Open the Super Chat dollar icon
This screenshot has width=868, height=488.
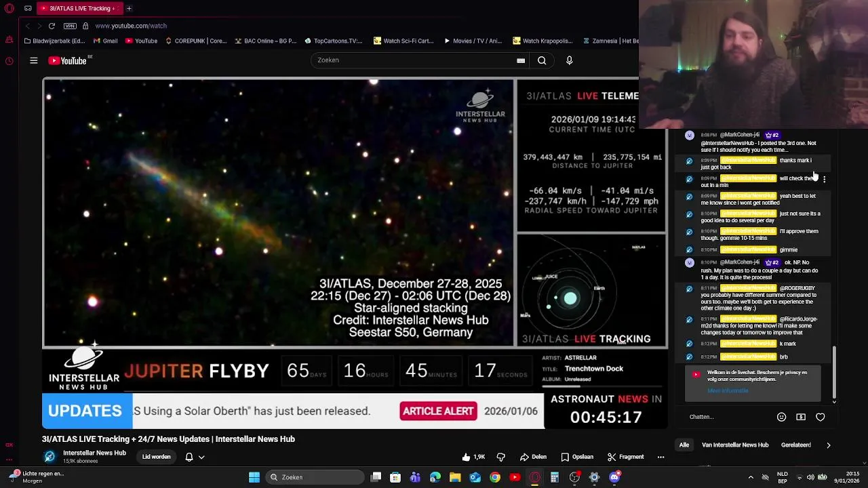[801, 417]
